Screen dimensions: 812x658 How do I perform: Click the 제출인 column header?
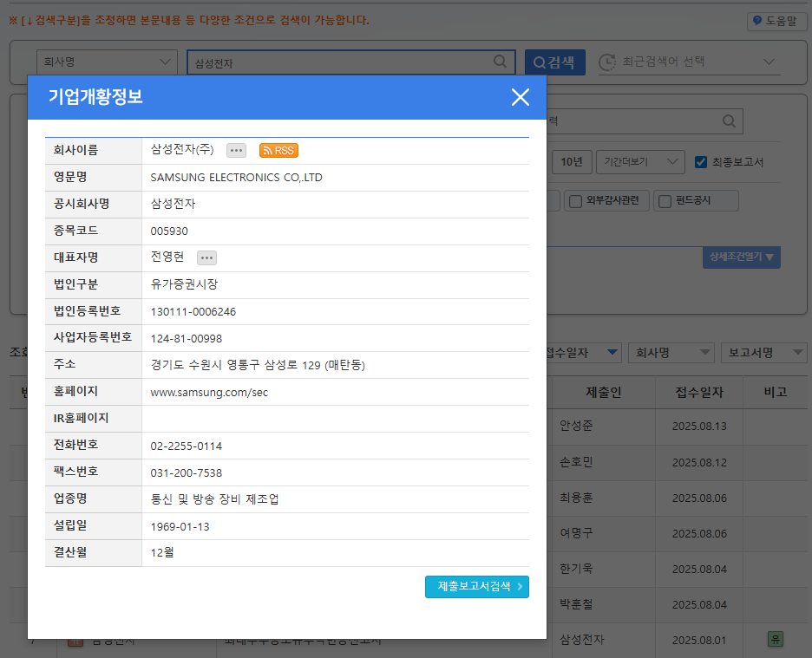click(x=603, y=393)
